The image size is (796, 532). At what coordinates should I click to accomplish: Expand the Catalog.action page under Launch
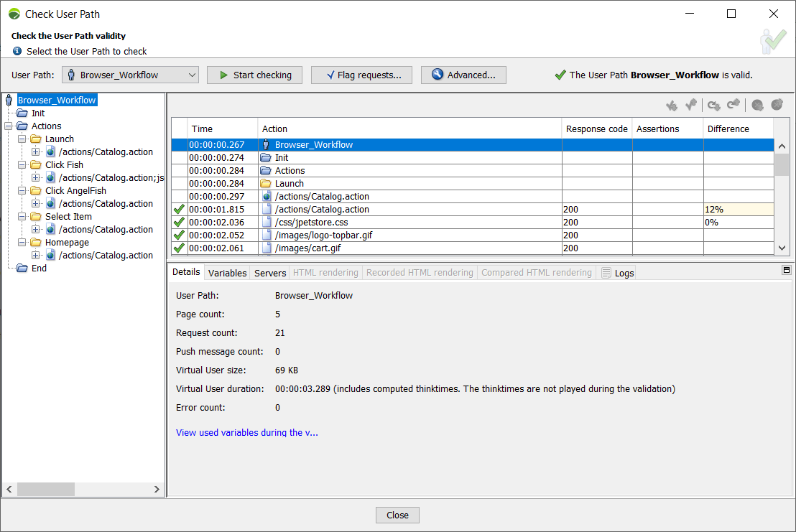[x=35, y=152]
